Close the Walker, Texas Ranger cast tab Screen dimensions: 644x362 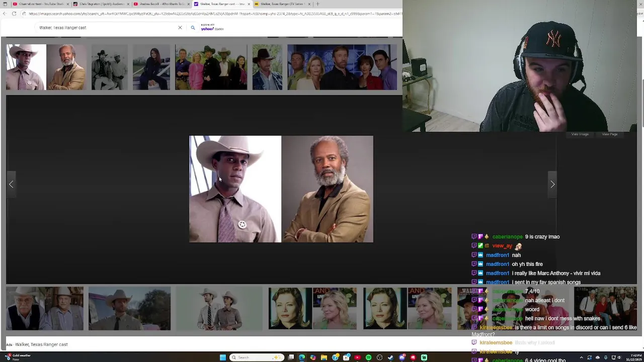tap(249, 4)
